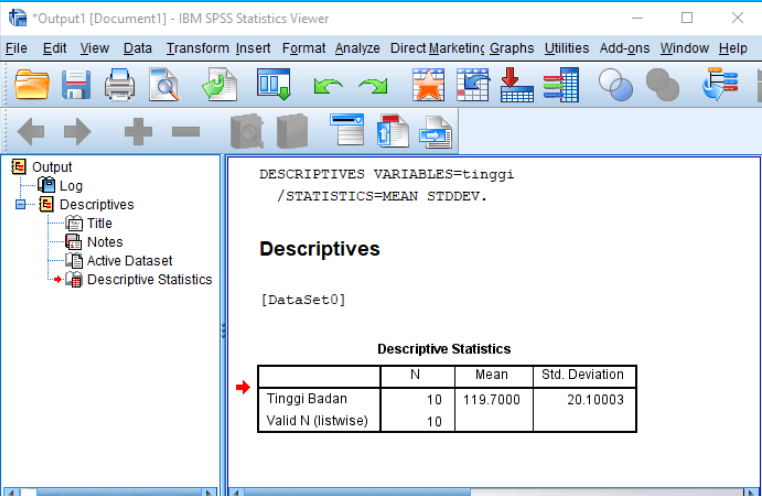
Task: Click the Export output icon
Action: coord(219,85)
